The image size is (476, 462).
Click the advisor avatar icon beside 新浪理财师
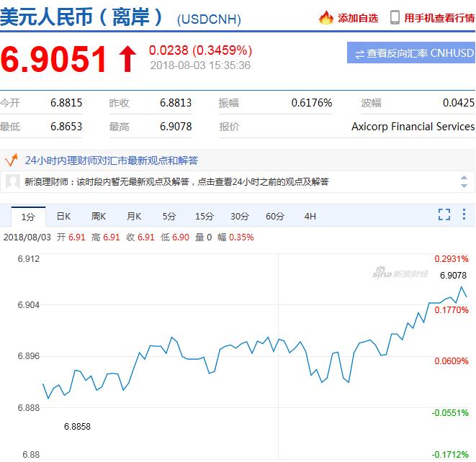[x=12, y=181]
